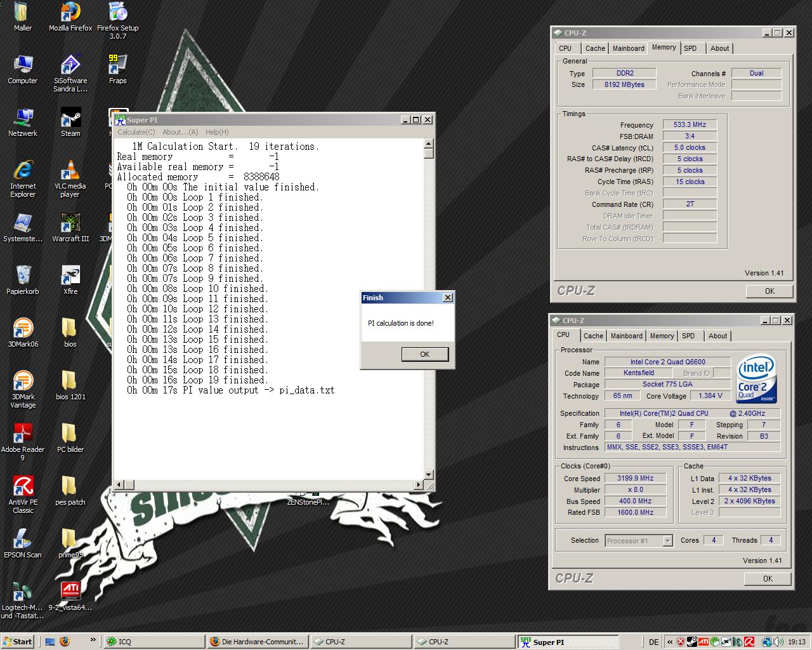The height and width of the screenshot is (650, 812).
Task: Click the AntiVir umbrella tray icon
Action: (749, 642)
